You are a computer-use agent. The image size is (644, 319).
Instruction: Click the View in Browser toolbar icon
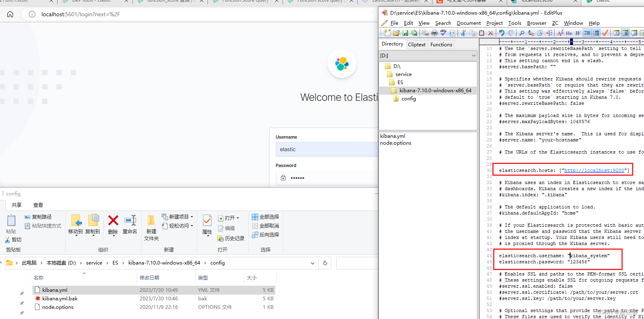[x=452, y=33]
